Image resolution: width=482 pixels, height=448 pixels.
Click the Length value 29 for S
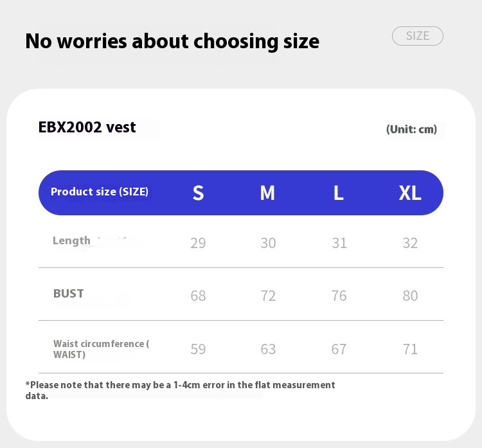[198, 243]
